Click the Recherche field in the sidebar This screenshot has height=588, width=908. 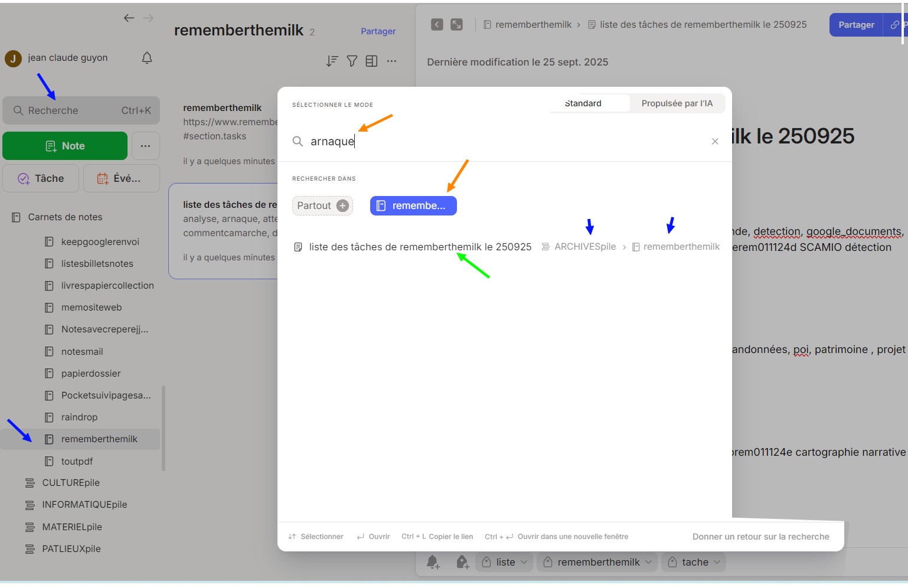click(81, 110)
